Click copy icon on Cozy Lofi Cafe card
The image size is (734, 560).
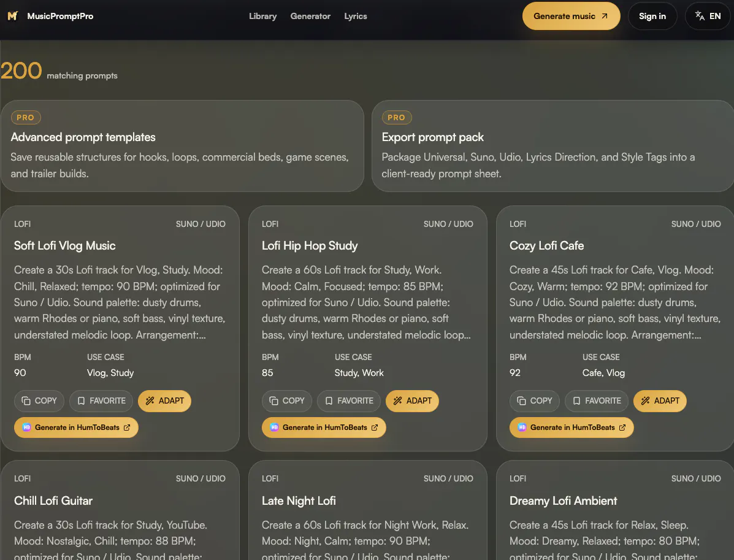pos(521,401)
